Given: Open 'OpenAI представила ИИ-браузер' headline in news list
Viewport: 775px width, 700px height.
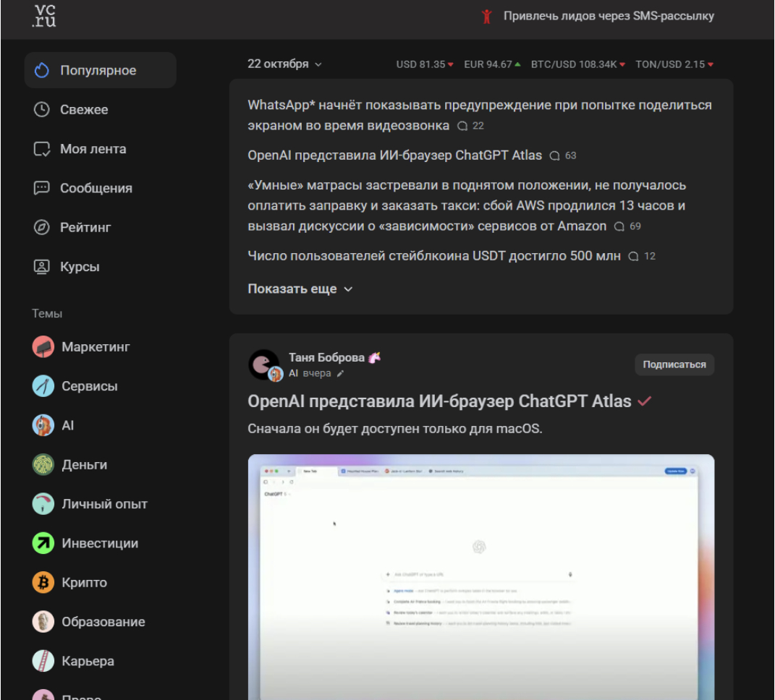Looking at the screenshot, I should point(395,155).
